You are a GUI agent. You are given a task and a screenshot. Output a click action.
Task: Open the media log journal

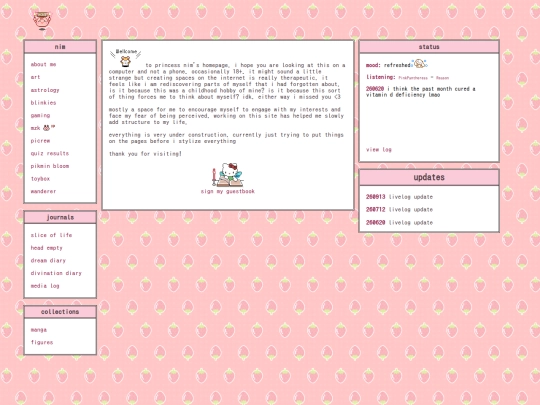45,286
